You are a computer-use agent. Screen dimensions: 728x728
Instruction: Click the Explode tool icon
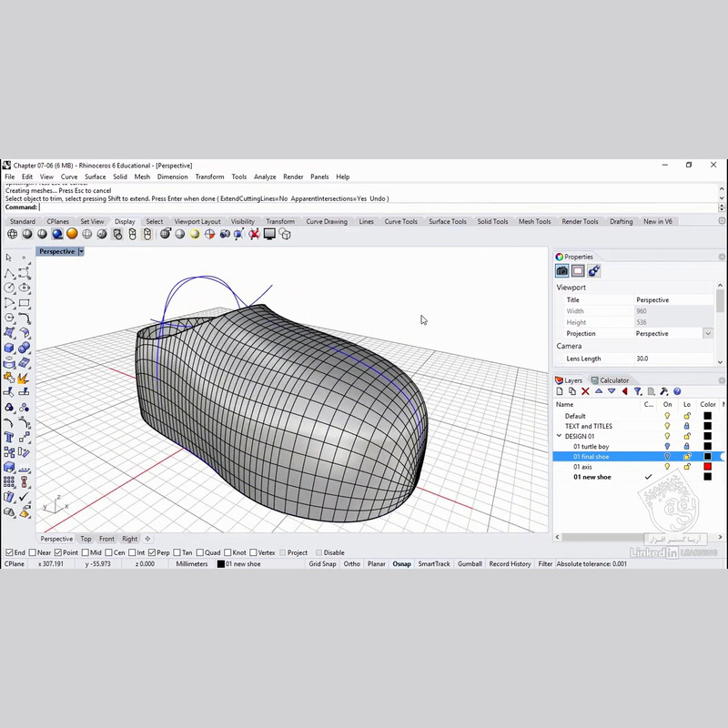tap(25, 378)
